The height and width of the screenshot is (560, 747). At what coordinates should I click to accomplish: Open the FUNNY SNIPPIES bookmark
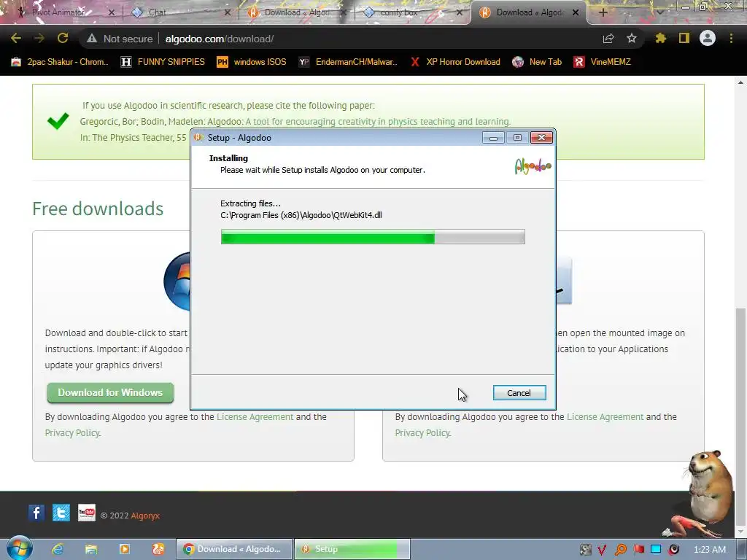(x=163, y=62)
